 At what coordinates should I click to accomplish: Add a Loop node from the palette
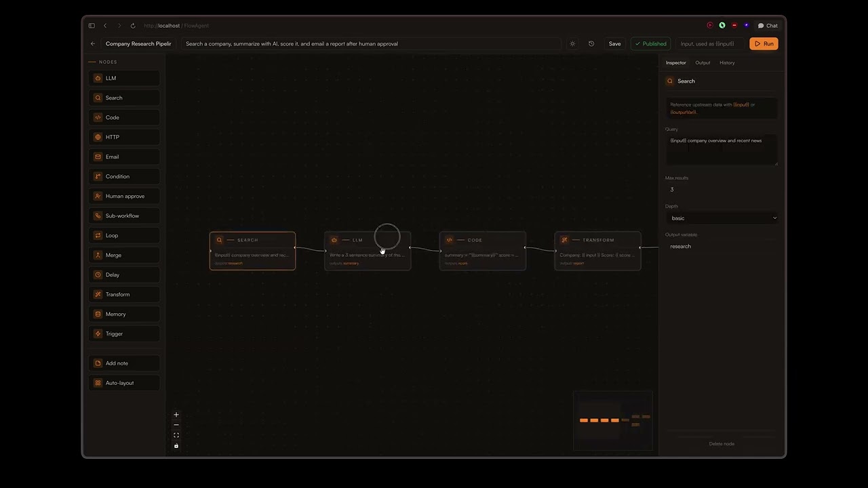coord(124,235)
